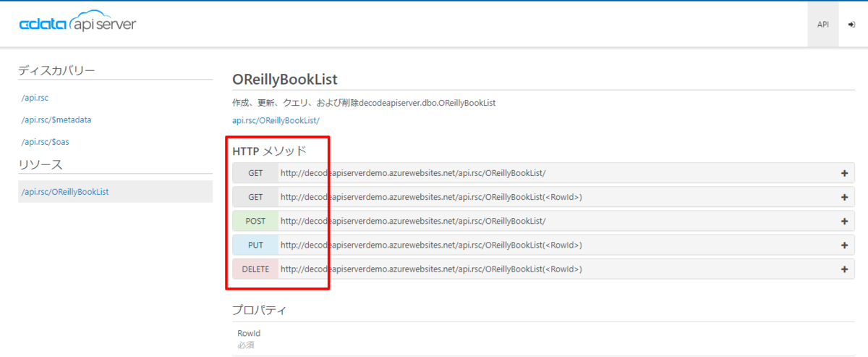Click the HTTP メソッド heading

click(269, 151)
